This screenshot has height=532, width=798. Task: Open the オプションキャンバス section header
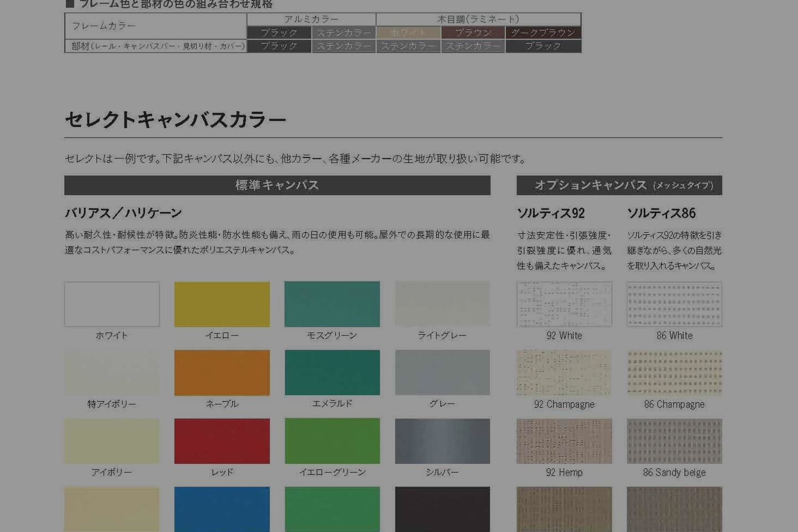click(620, 185)
